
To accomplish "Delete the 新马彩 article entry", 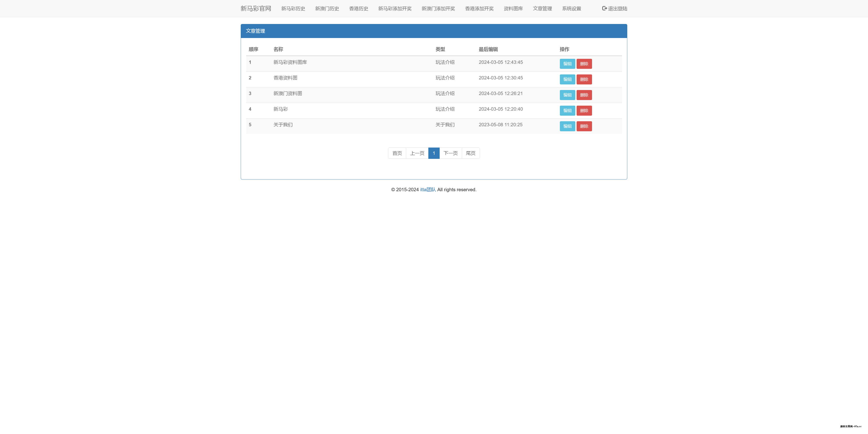I will coord(584,111).
